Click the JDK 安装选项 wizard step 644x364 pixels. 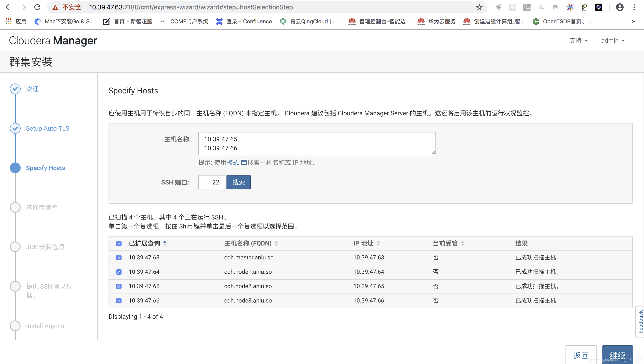click(45, 247)
